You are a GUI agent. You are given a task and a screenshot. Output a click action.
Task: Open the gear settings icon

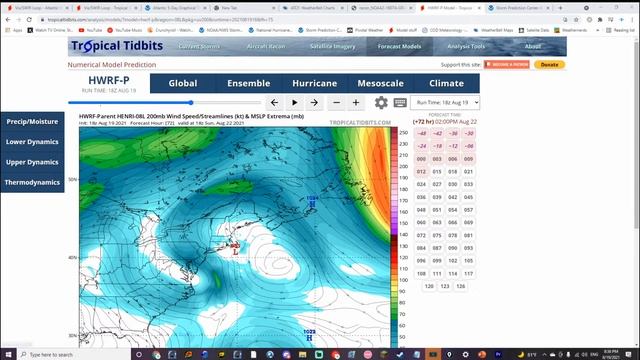point(381,102)
